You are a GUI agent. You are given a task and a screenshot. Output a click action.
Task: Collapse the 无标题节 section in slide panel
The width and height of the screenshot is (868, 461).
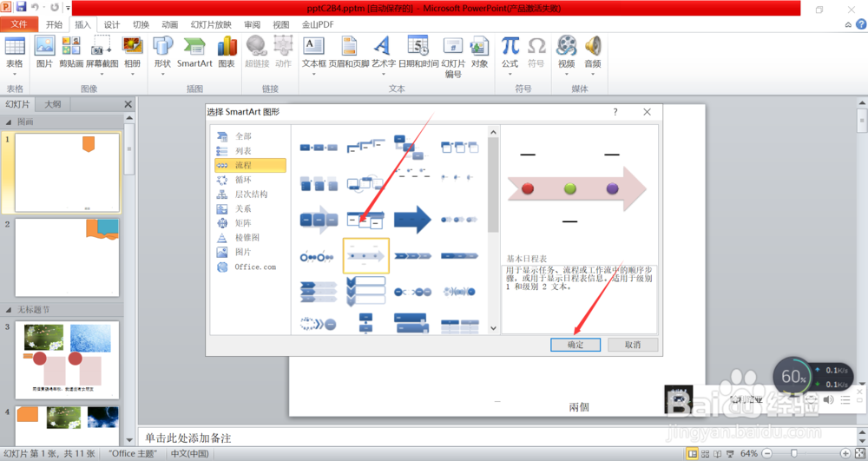pos(9,310)
